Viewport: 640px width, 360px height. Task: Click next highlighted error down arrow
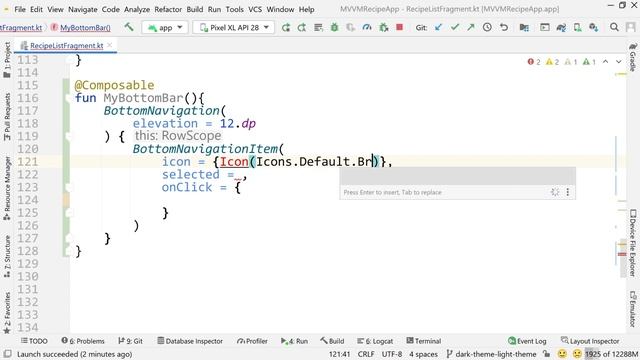(619, 62)
